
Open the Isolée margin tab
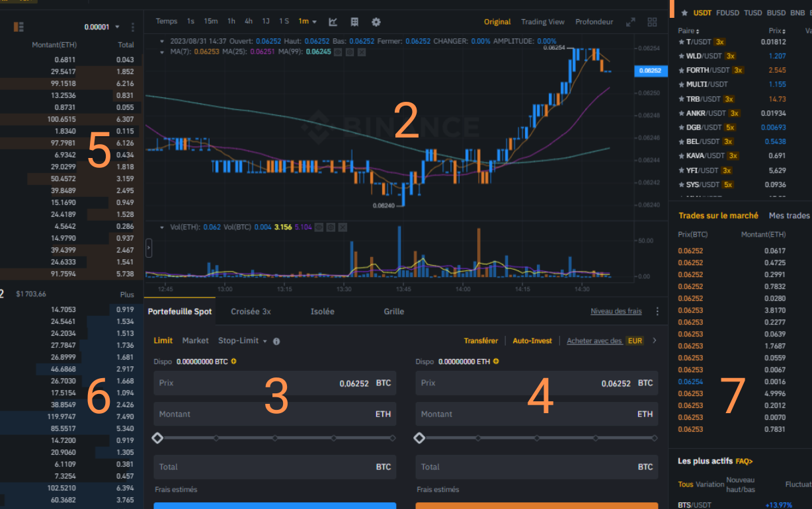tap(323, 311)
